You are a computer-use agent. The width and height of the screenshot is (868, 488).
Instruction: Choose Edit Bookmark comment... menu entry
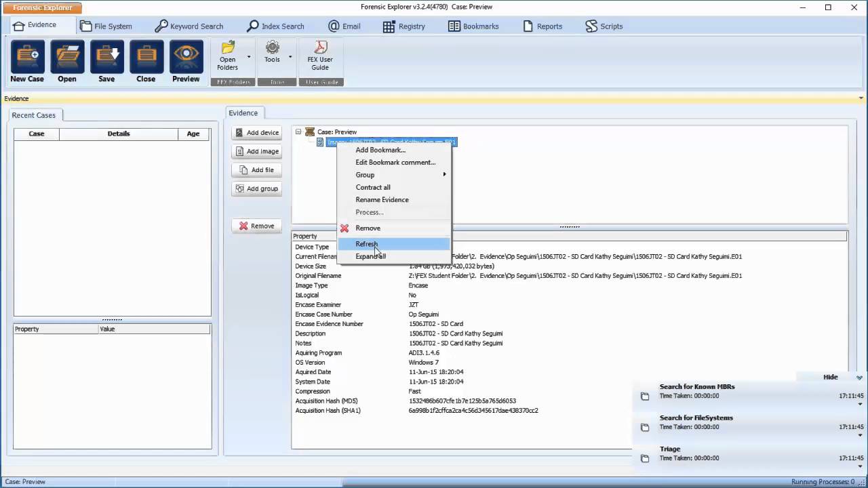coord(395,163)
